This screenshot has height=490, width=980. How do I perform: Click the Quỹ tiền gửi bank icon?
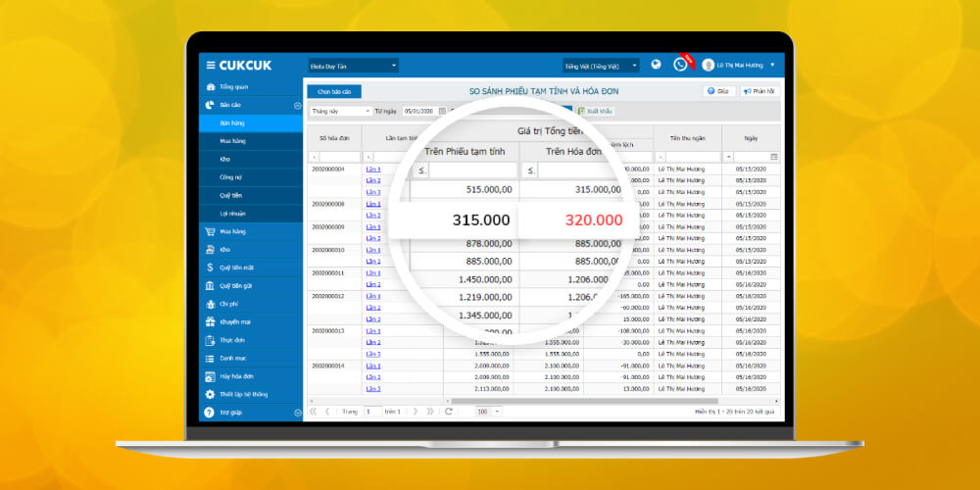tap(210, 285)
